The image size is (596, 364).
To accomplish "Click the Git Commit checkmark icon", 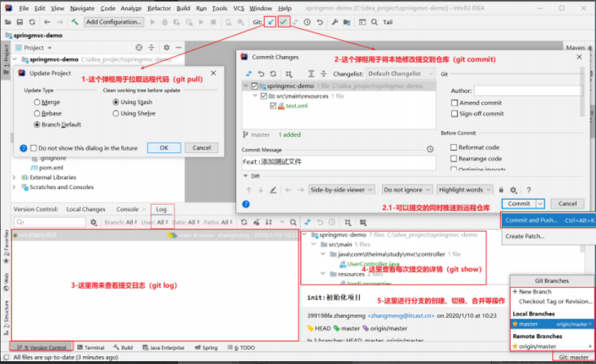I will tap(283, 22).
